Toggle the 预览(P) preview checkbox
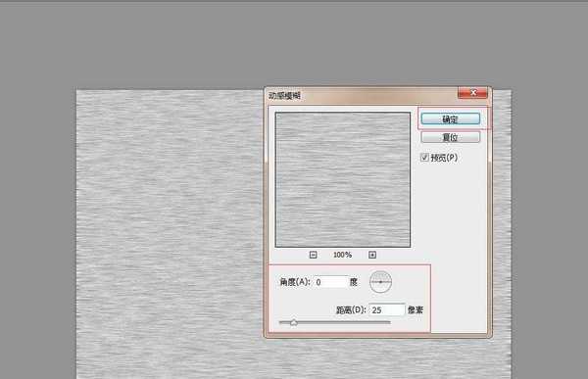Screen dimensions: 588x379 click(424, 158)
